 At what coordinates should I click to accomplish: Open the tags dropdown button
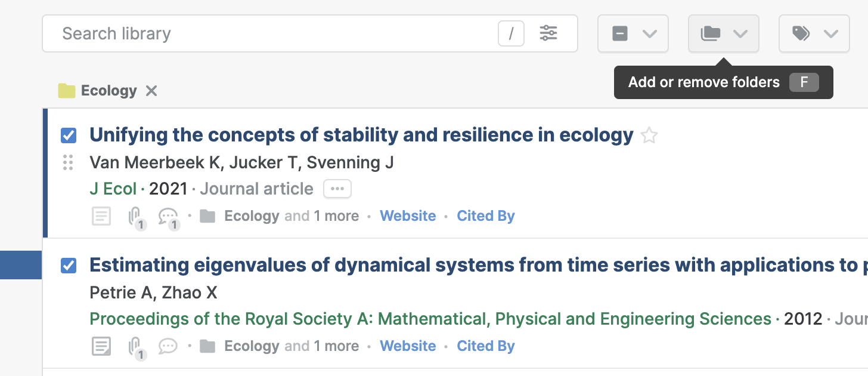(814, 34)
